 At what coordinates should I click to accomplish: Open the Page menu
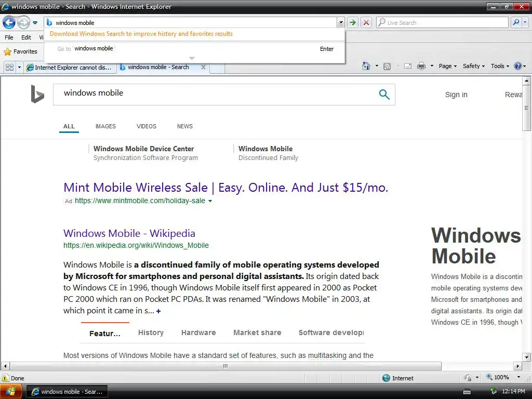447,66
